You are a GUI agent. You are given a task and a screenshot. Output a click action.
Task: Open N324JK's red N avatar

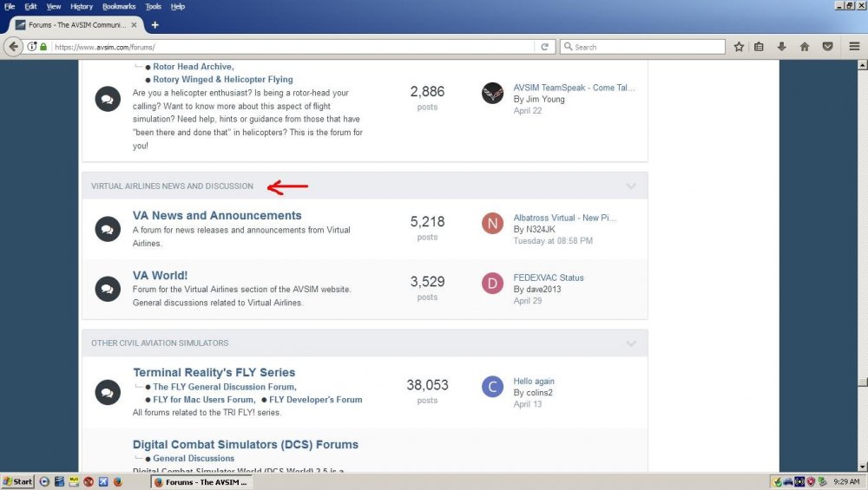[x=492, y=224]
